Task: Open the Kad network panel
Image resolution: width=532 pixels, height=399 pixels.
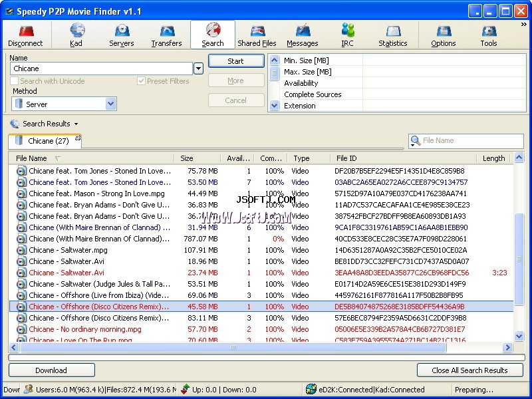Action: coord(76,35)
